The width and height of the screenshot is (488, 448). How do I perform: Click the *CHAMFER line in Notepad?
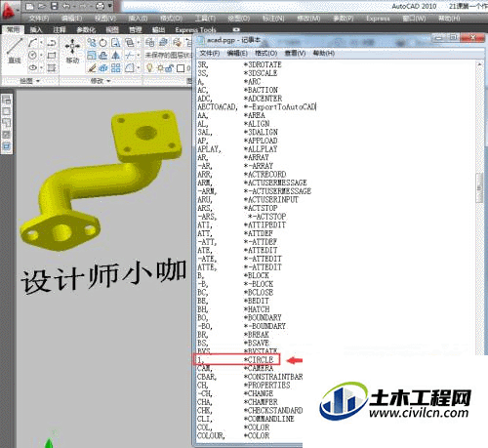[x=261, y=402]
